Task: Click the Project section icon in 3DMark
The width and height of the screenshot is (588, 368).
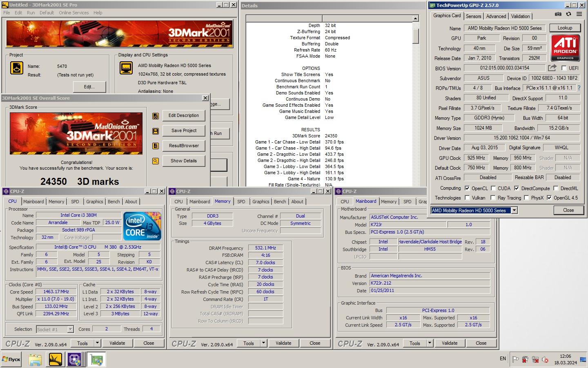Action: 17,68
